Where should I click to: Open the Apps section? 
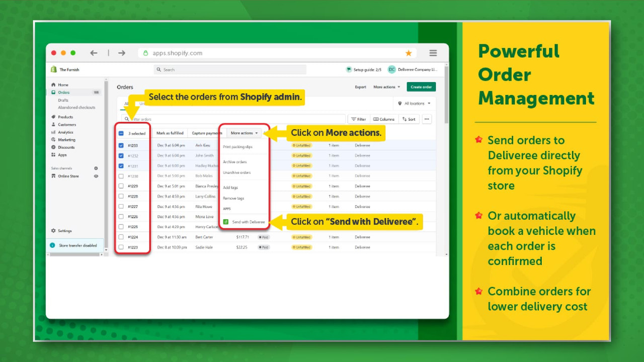[x=63, y=154]
